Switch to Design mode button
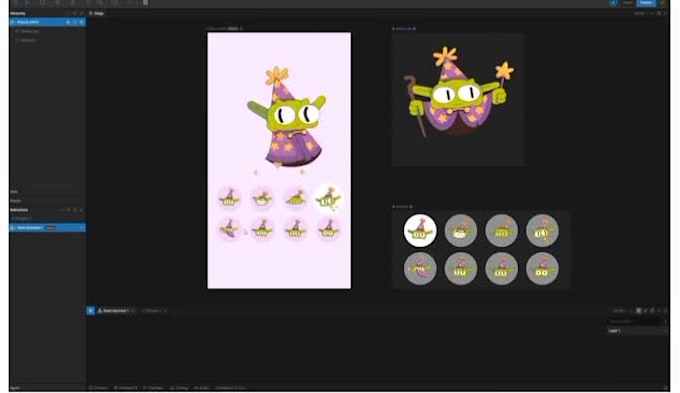 [628, 3]
